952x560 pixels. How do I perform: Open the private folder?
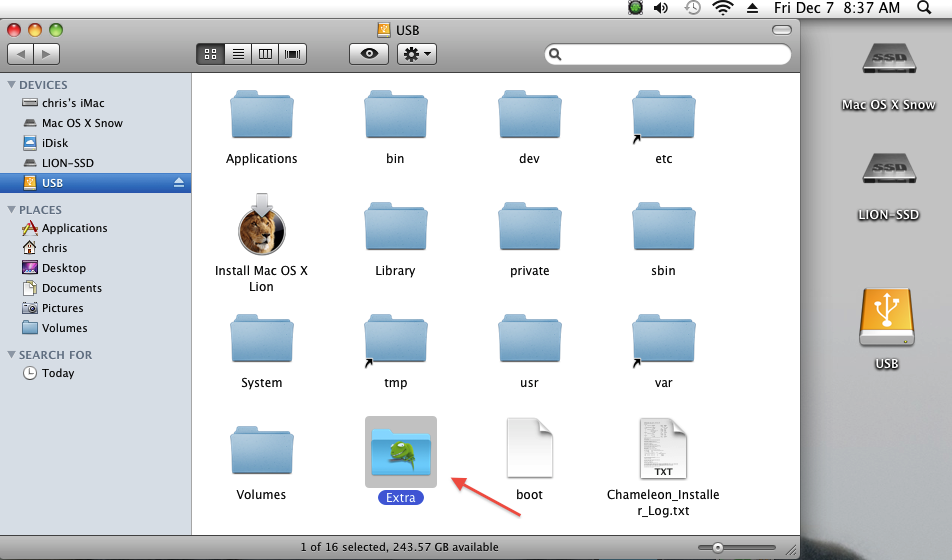coord(529,227)
